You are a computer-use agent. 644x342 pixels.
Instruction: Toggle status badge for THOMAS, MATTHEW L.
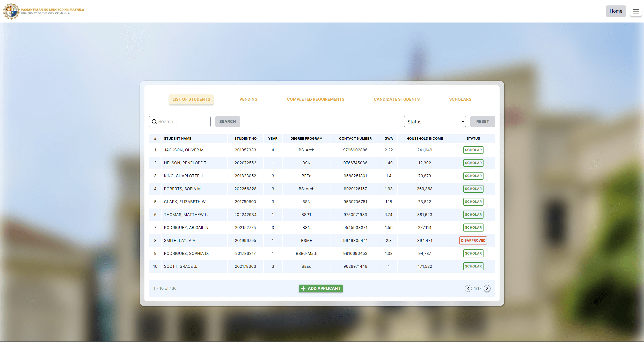tap(473, 214)
